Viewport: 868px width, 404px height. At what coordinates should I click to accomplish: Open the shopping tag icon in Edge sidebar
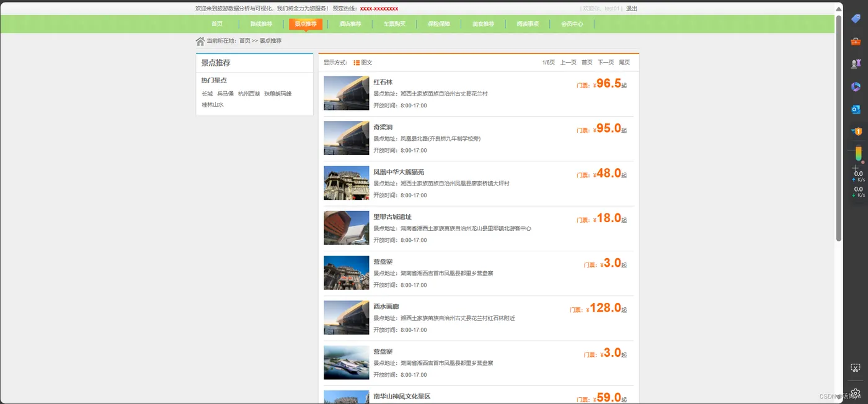click(x=856, y=19)
